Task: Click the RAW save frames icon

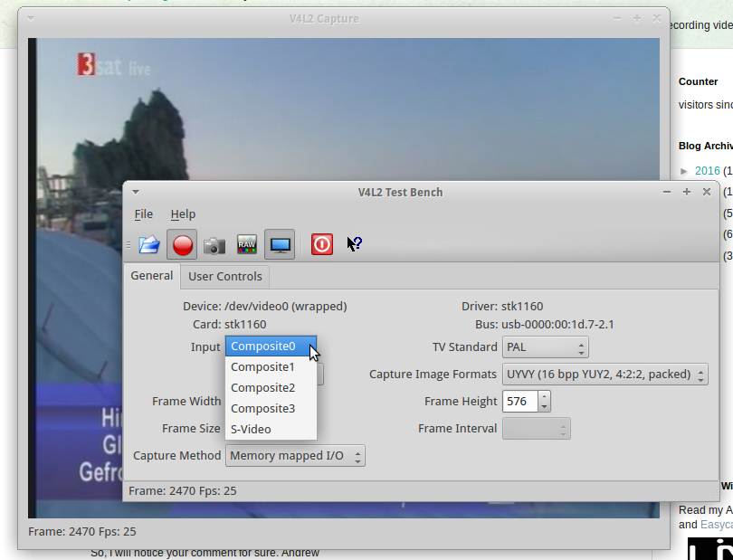Action: pos(247,244)
